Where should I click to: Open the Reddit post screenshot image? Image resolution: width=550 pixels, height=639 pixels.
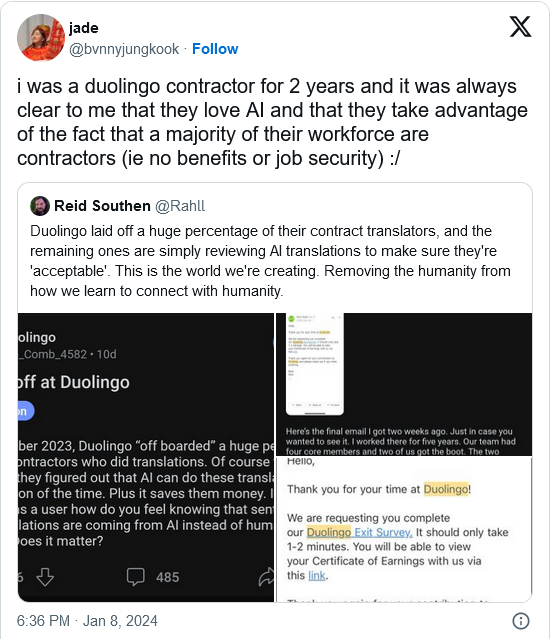(x=146, y=457)
